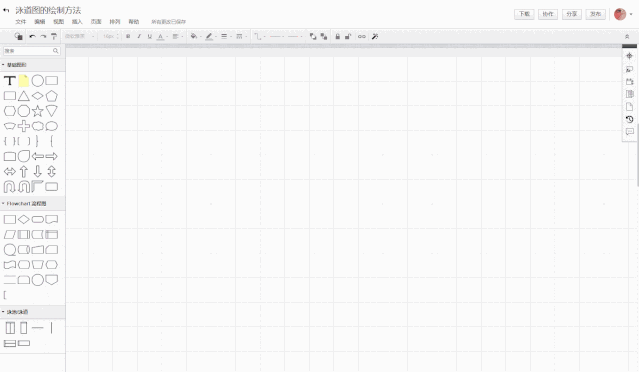This screenshot has height=372, width=639.
Task: Open the font color picker
Action: click(161, 36)
